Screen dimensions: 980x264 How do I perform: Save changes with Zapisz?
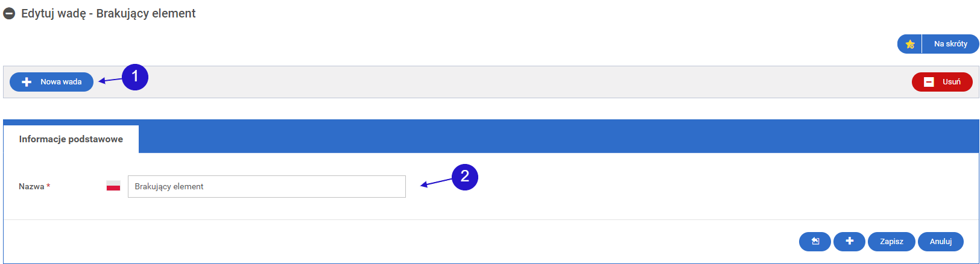click(x=891, y=242)
